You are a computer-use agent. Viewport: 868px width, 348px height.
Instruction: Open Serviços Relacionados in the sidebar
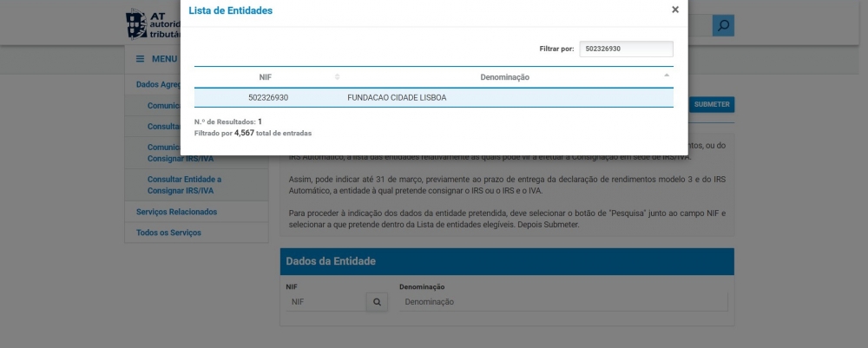pyautogui.click(x=176, y=212)
